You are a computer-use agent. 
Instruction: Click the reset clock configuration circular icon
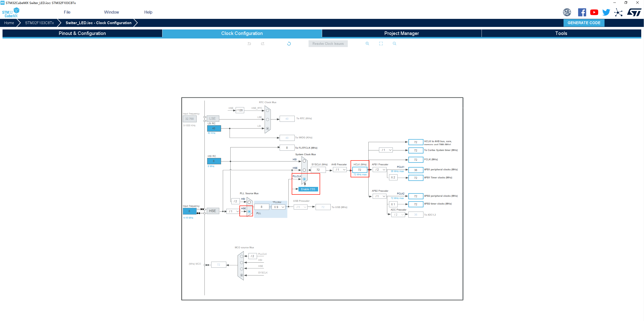pos(289,44)
